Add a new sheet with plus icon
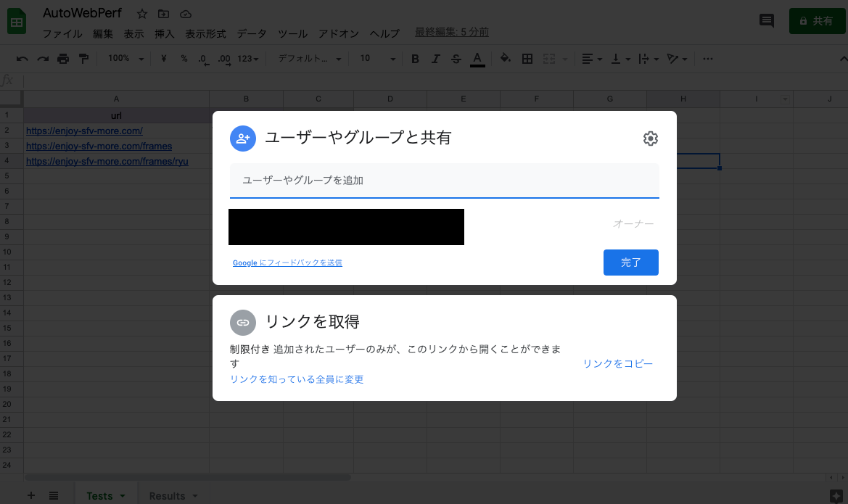The width and height of the screenshot is (848, 504). coord(31,495)
